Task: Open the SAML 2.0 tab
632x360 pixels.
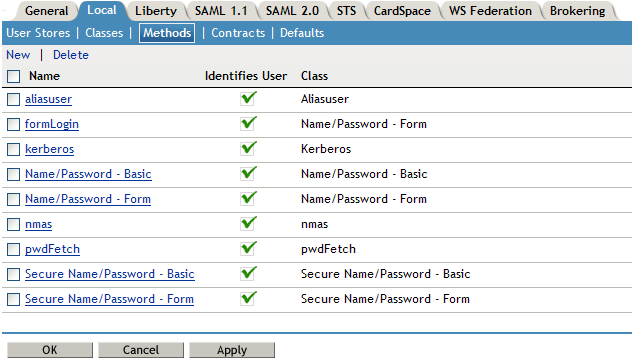Action: coord(292,11)
